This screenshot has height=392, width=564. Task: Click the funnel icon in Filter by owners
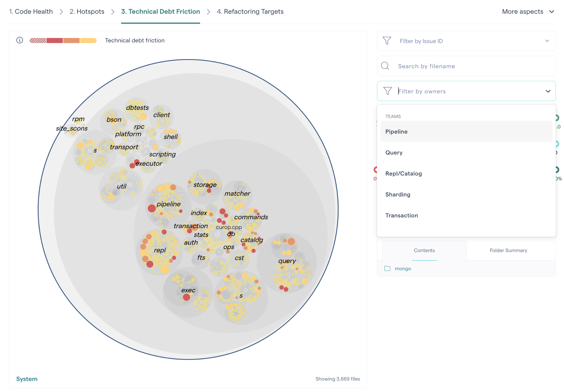(x=388, y=91)
